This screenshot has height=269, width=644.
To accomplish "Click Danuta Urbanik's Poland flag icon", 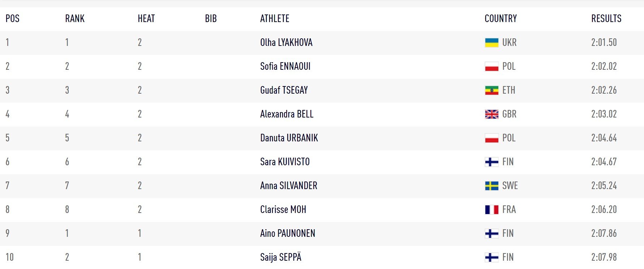I will click(491, 138).
